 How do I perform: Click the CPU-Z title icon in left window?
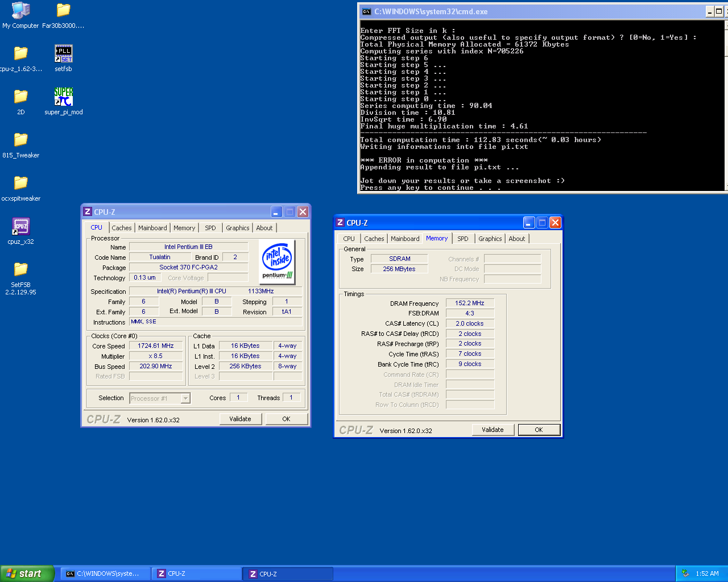tap(88, 211)
